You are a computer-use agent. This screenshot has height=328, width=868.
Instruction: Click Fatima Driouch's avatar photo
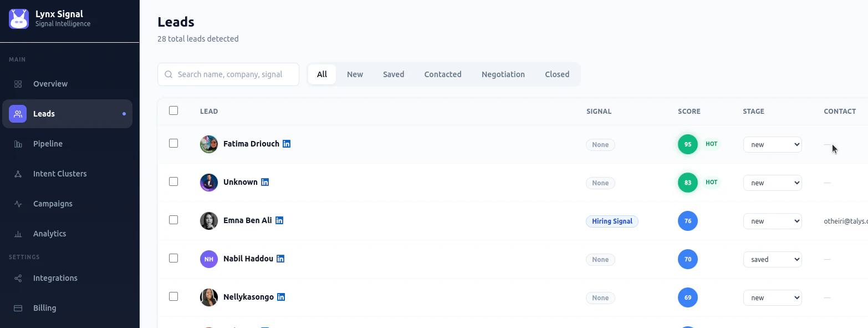pyautogui.click(x=209, y=144)
